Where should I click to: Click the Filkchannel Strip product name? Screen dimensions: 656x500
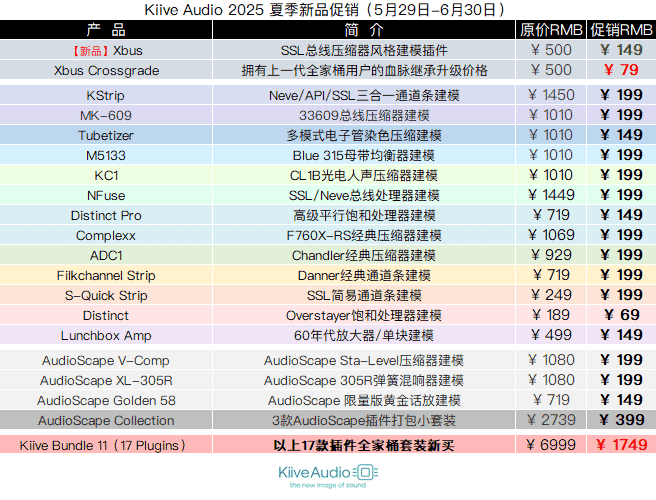(106, 275)
